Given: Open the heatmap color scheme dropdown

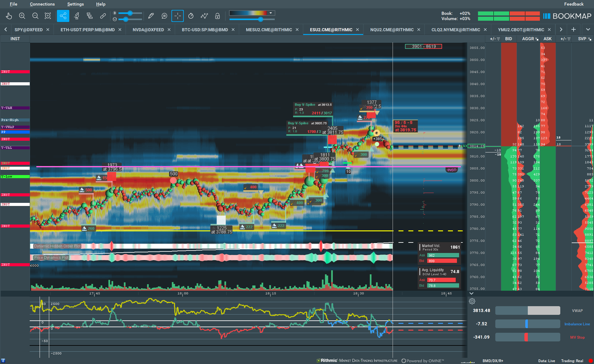Looking at the screenshot, I should 271,13.
